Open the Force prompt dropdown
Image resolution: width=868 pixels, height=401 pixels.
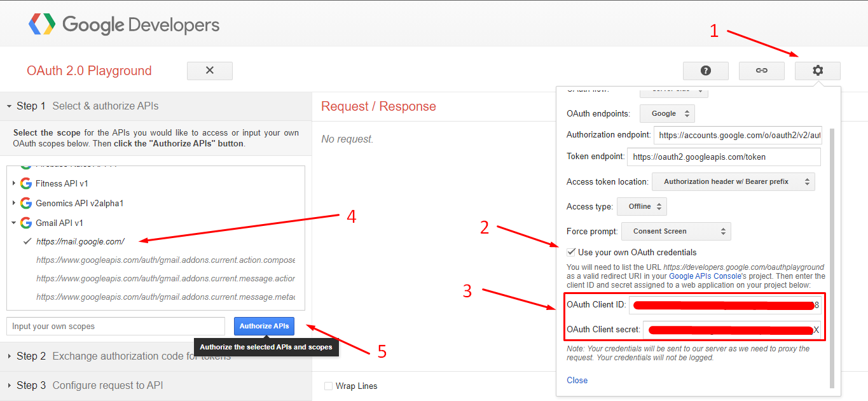pyautogui.click(x=676, y=231)
